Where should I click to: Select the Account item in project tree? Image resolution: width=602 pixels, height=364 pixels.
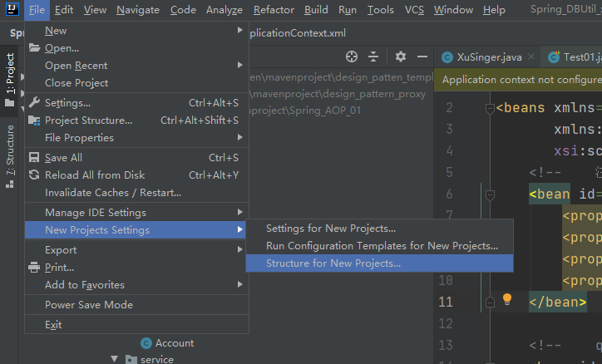pos(175,343)
